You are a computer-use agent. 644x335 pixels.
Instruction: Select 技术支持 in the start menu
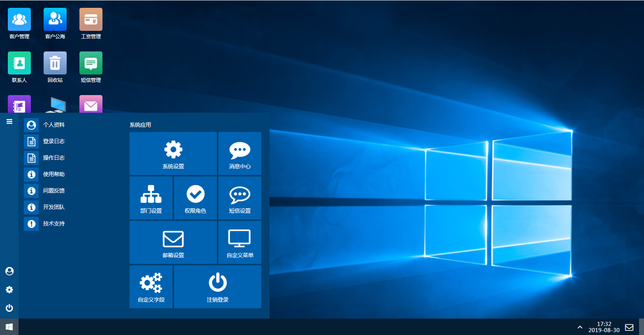pos(44,223)
